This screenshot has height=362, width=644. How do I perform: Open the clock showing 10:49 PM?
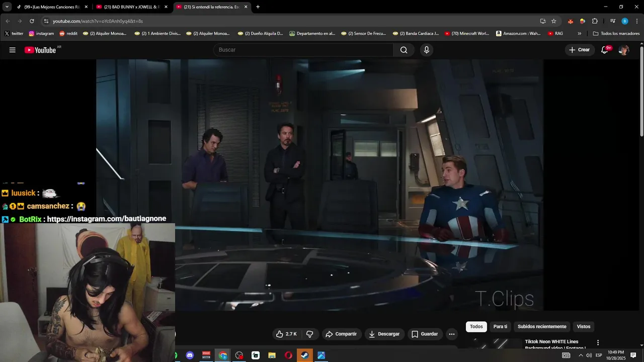pos(616,355)
